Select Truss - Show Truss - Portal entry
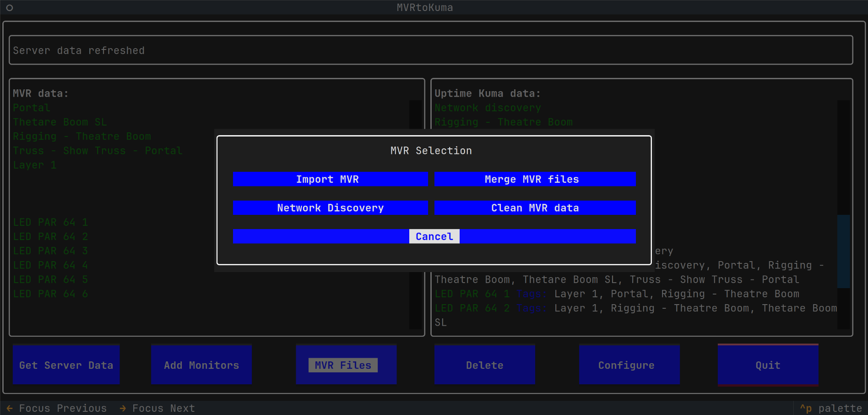The image size is (868, 415). coord(98,151)
